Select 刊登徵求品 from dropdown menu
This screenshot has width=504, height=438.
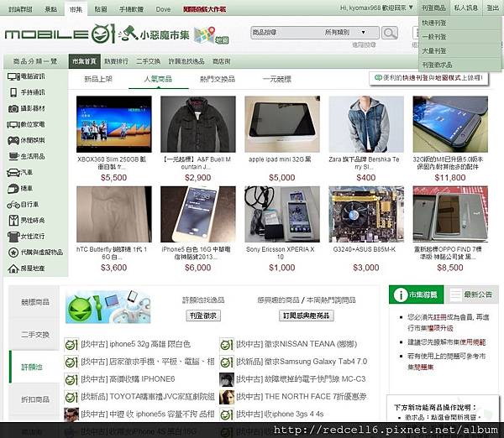click(x=437, y=65)
